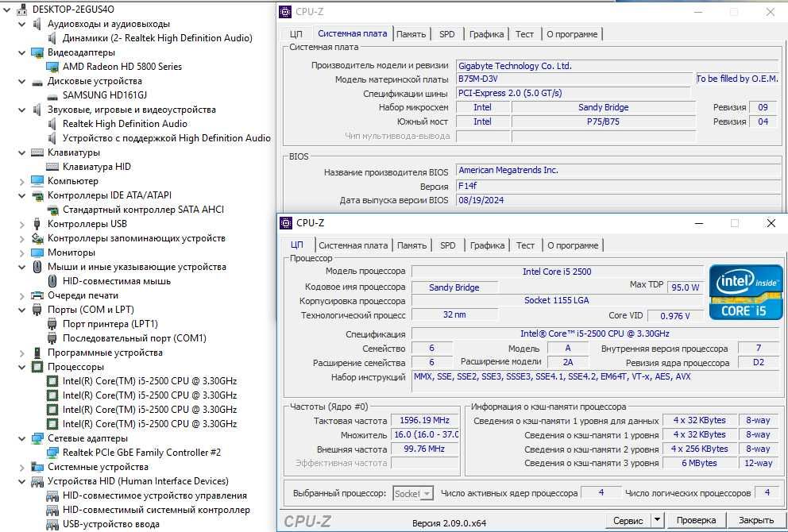Click the 6 MBytes L3 cache value
788x532 pixels.
point(699,463)
